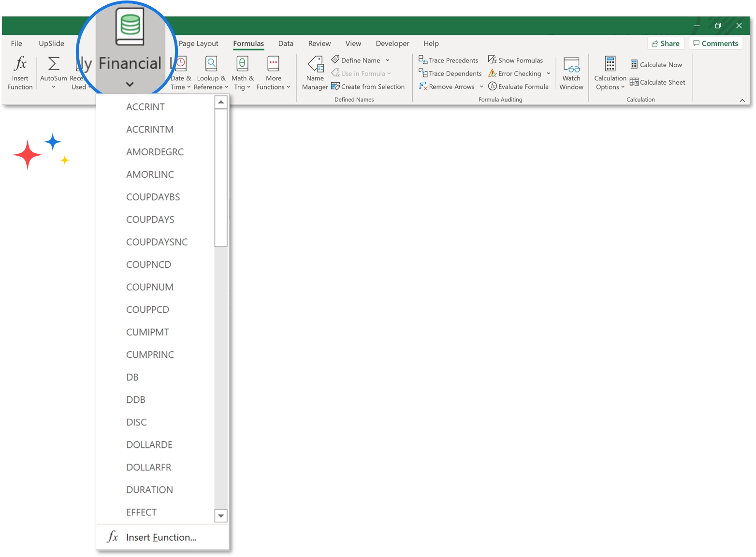
Task: Open the Developer tab
Action: pyautogui.click(x=392, y=43)
